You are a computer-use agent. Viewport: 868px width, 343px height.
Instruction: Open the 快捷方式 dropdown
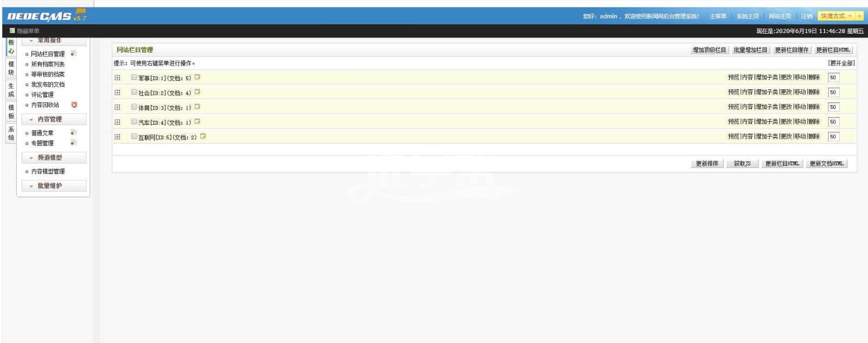click(x=836, y=16)
